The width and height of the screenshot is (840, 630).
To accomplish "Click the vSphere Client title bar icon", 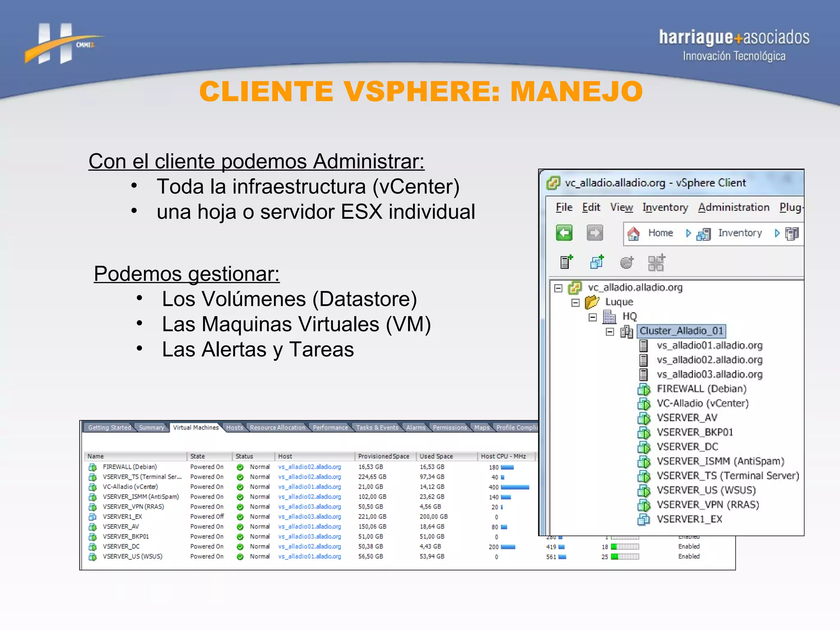I will tap(553, 183).
